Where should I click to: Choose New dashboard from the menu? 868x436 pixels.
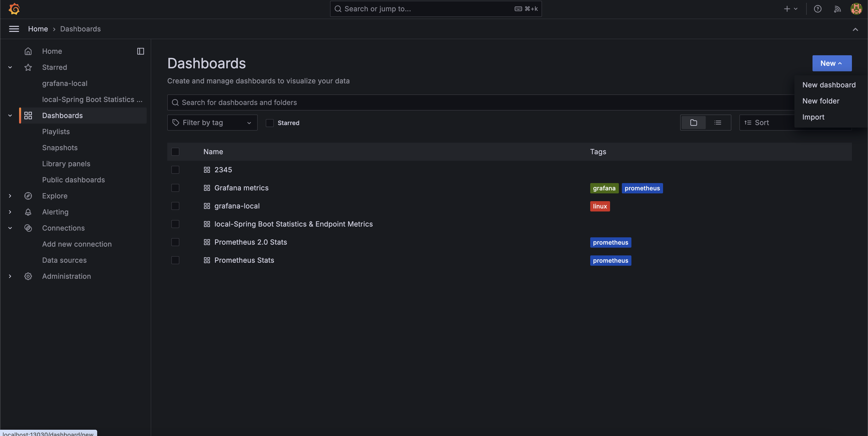click(x=829, y=85)
